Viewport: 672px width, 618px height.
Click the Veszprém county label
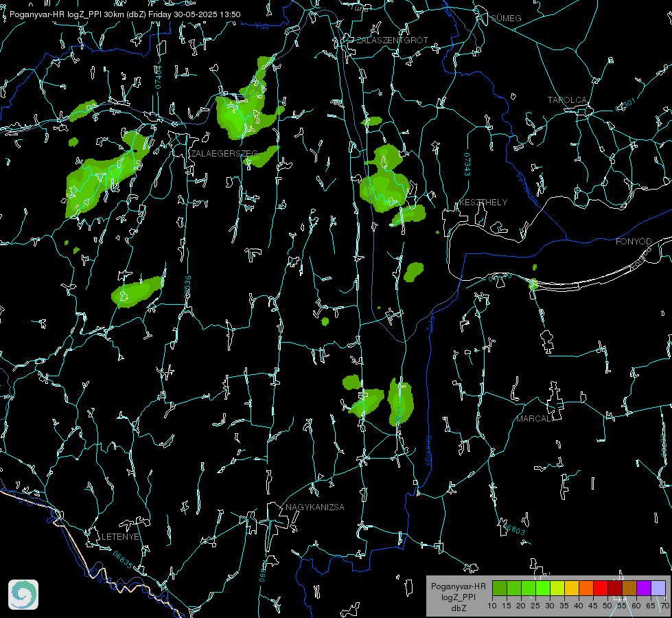click(x=527, y=188)
